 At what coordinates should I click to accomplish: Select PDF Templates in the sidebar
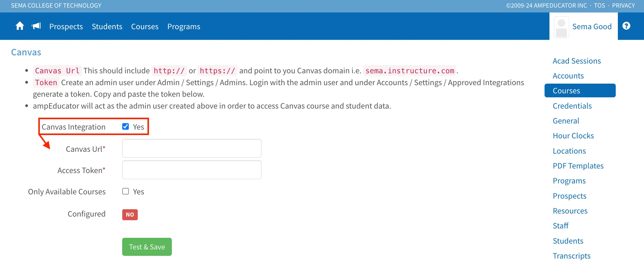578,166
